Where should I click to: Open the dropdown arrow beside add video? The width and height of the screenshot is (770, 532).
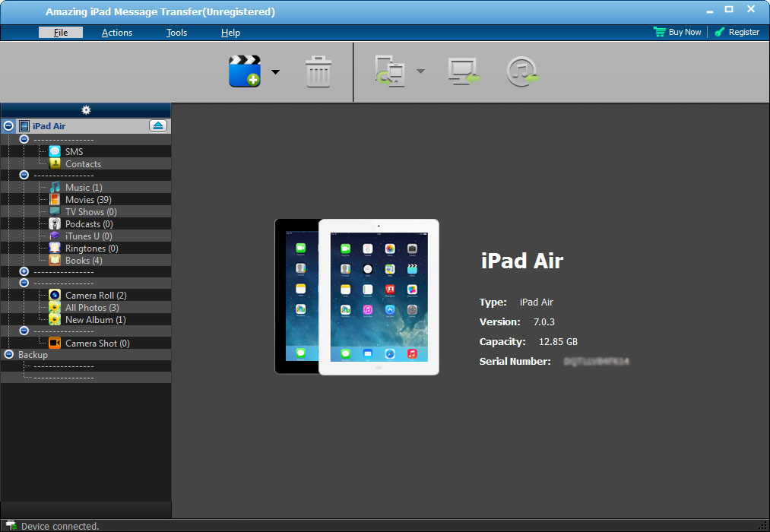(x=275, y=71)
